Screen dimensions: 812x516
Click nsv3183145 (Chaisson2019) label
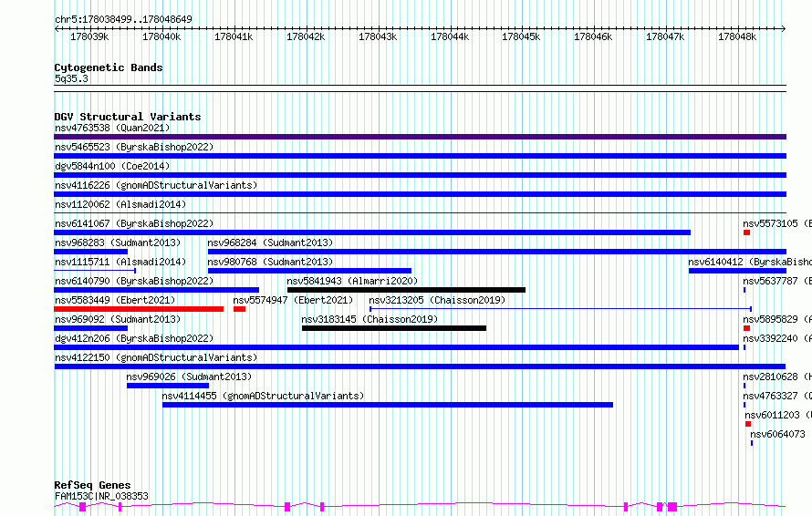(370, 319)
